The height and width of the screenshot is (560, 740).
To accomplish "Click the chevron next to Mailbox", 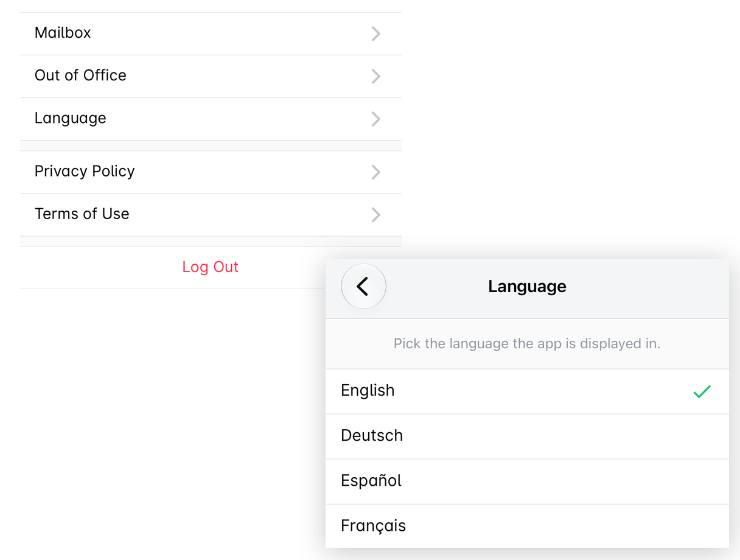I will 376,33.
